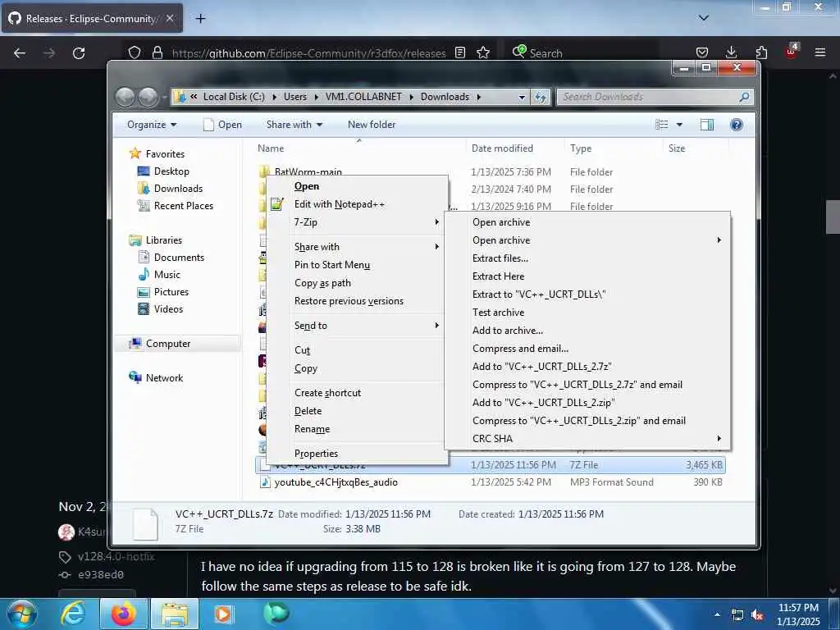This screenshot has width=840, height=630.
Task: Select Users in address breadcrumb
Action: (295, 97)
